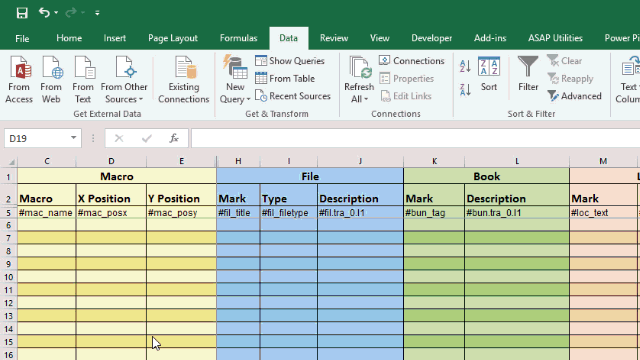Open the File tab
This screenshot has height=360, width=640.
[x=22, y=38]
